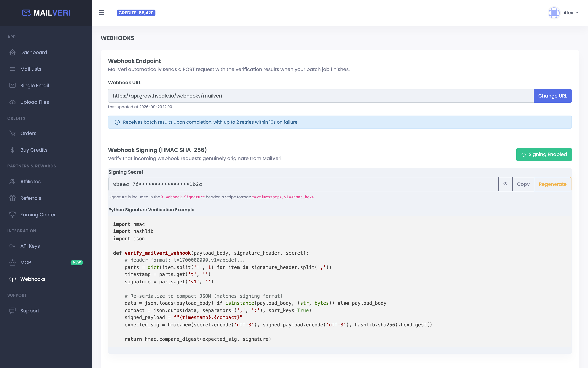The image size is (588, 368).
Task: Click the user avatar image
Action: pos(554,13)
